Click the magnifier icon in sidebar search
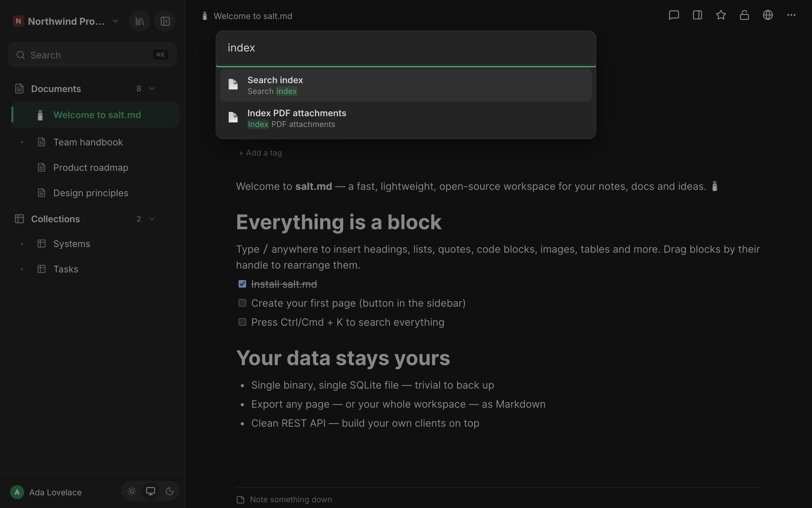Screen dimensions: 812x508 (21, 55)
